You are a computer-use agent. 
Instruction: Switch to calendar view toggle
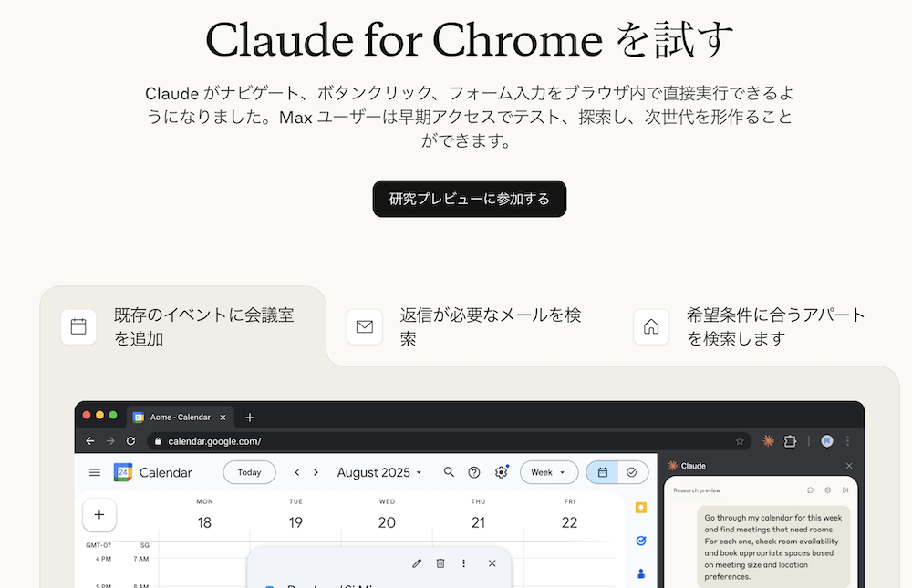(602, 472)
